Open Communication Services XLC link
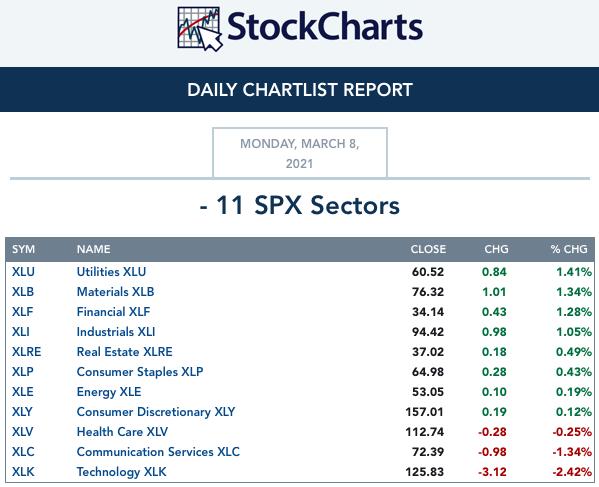The image size is (599, 487). [158, 451]
